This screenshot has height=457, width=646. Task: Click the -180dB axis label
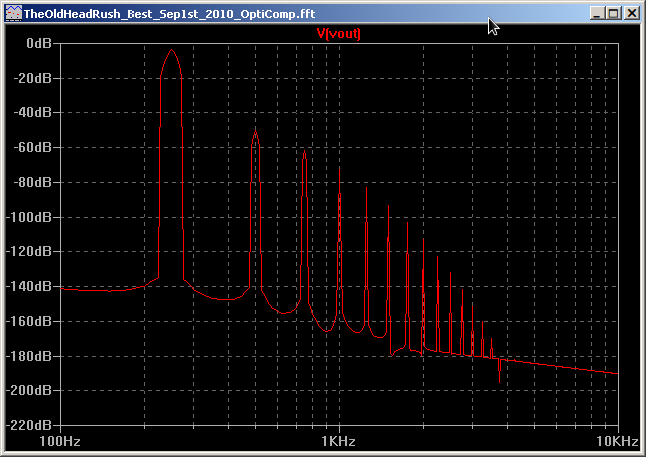[29, 356]
